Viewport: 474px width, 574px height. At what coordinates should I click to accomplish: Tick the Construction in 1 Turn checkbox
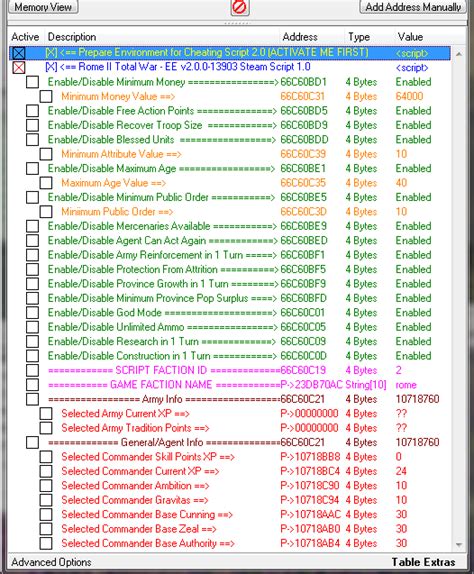(x=32, y=355)
